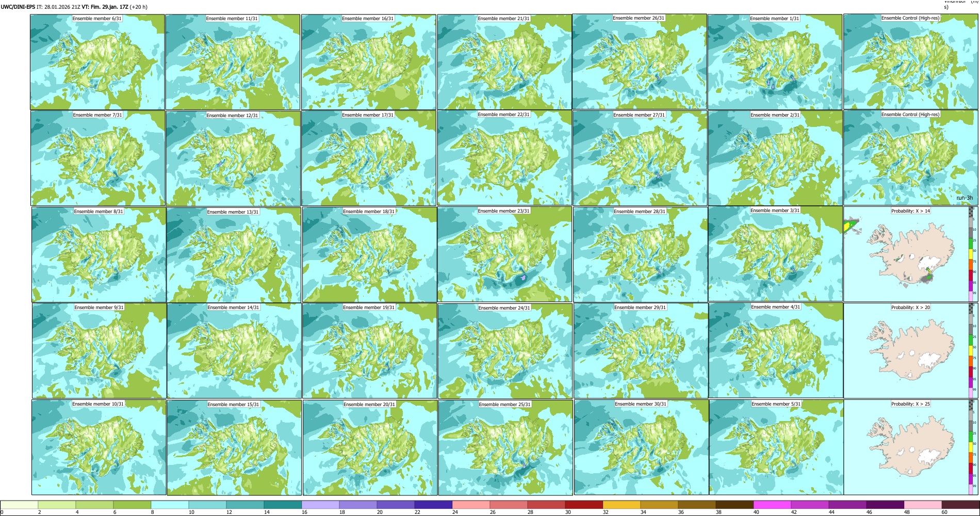Click the 14-16 m/s dark teal swatch
This screenshot has height=516, width=980.
283,505
